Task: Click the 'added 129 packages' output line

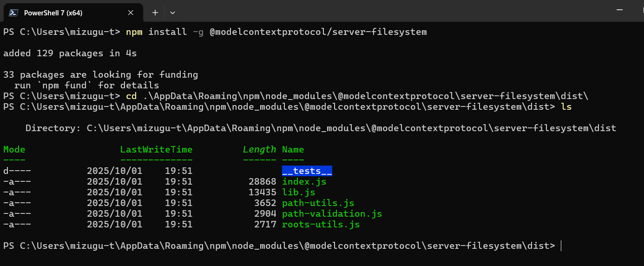Action: point(70,53)
